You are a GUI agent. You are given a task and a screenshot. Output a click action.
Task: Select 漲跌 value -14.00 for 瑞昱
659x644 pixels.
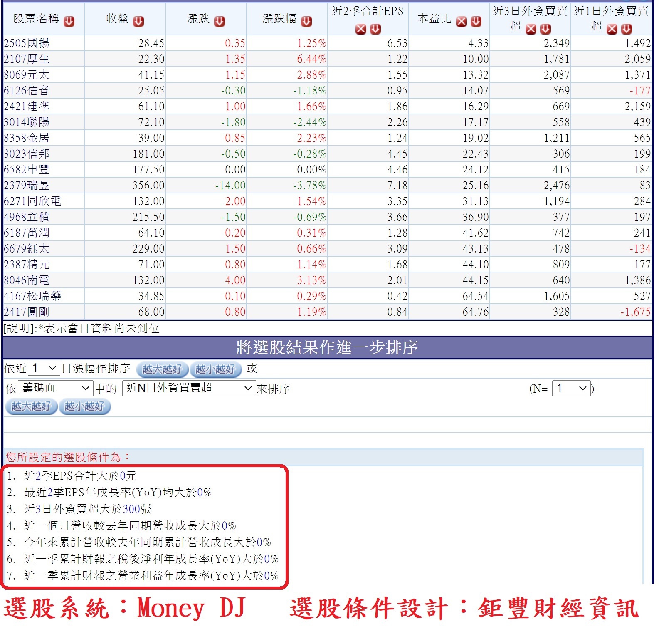tap(230, 186)
